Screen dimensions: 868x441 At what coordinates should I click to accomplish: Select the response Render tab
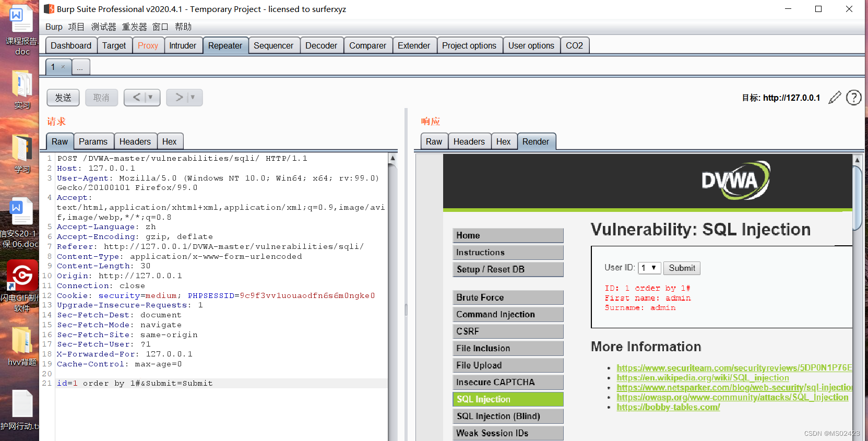[536, 141]
